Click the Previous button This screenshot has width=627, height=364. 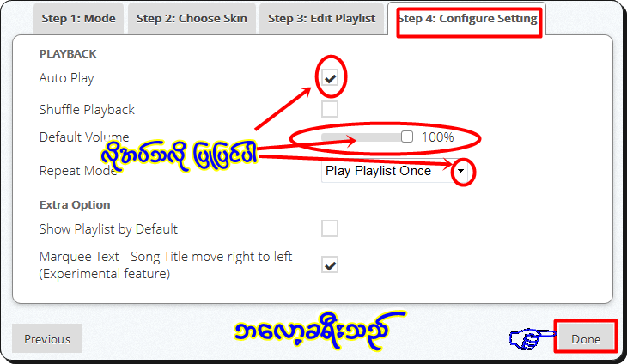[47, 339]
